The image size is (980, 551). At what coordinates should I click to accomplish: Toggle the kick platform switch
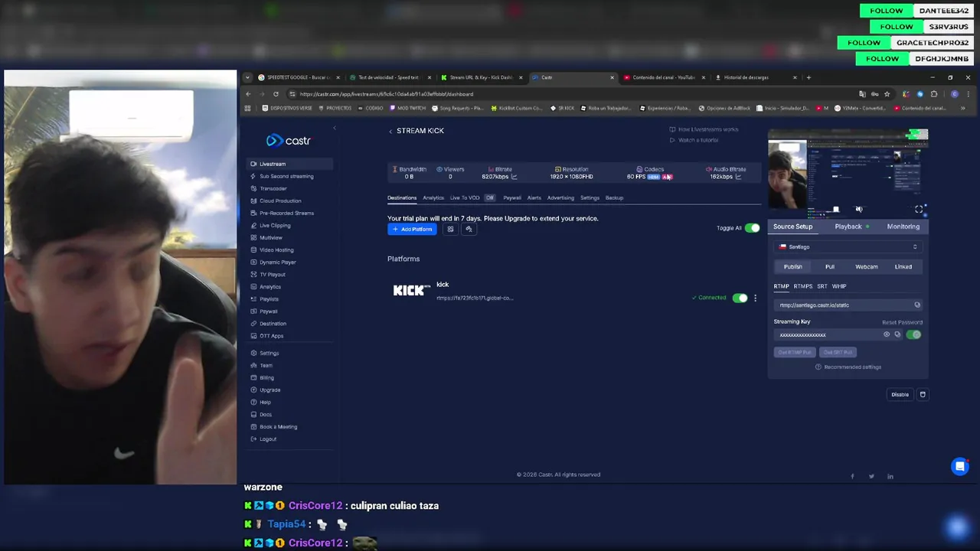point(740,298)
